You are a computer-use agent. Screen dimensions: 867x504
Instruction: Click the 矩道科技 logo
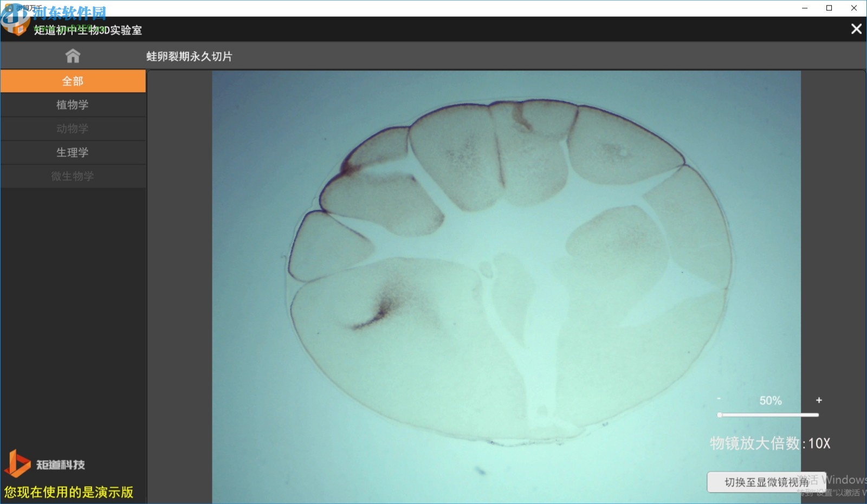coord(44,464)
